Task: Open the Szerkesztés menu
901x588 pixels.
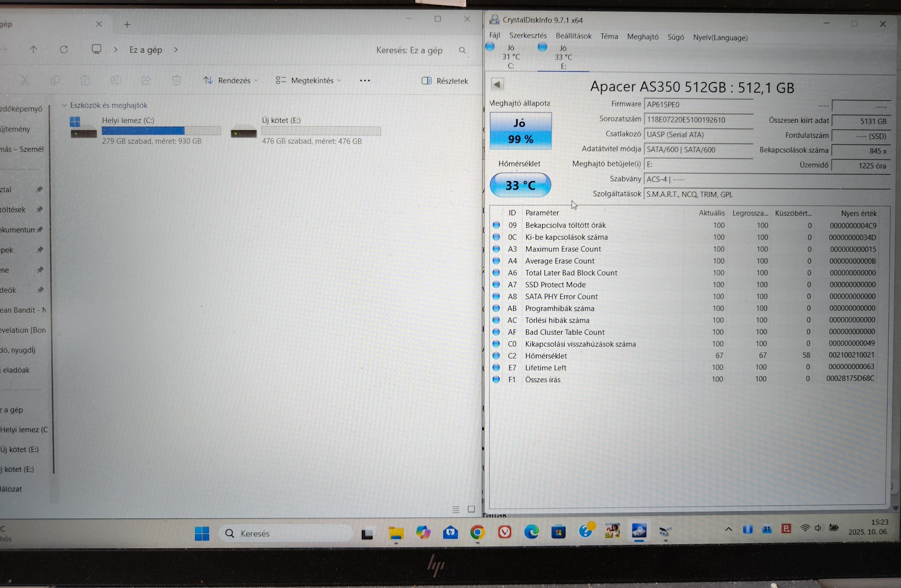Action: click(x=528, y=36)
